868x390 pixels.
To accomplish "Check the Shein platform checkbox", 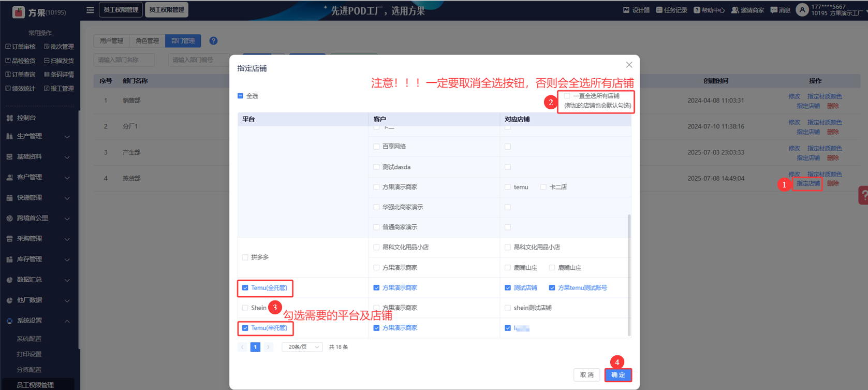I will (x=245, y=308).
